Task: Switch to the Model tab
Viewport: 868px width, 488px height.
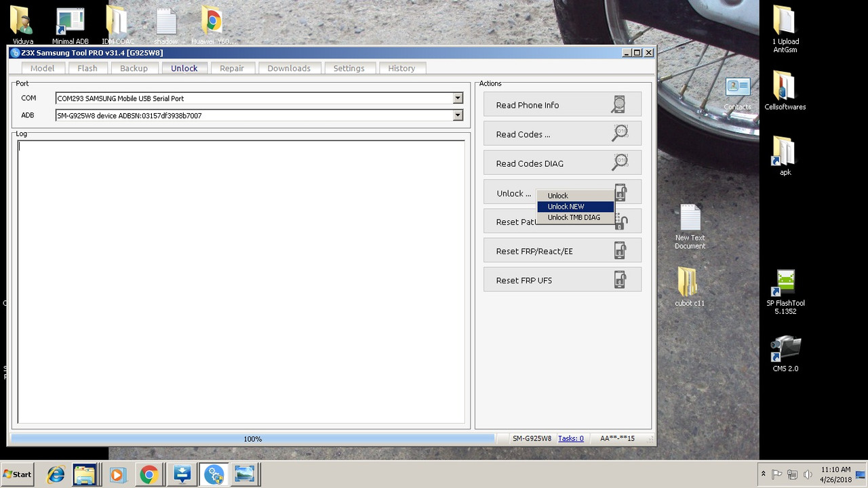Action: point(42,68)
